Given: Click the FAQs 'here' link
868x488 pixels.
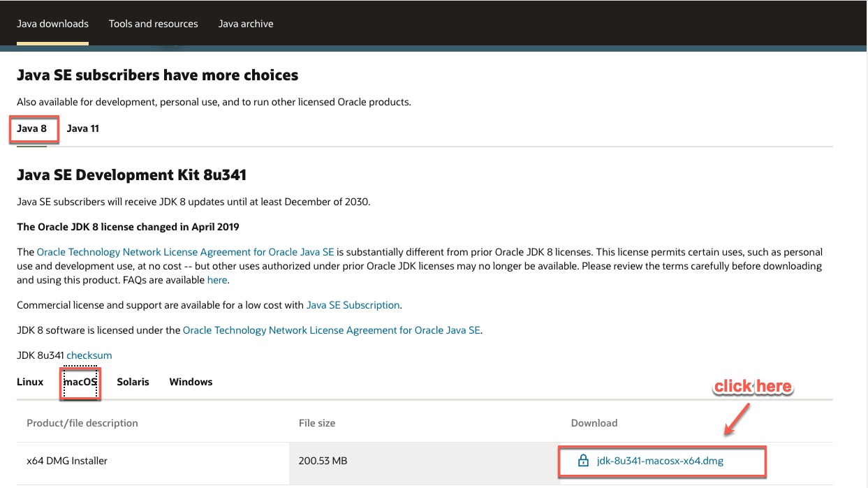Looking at the screenshot, I should [216, 279].
